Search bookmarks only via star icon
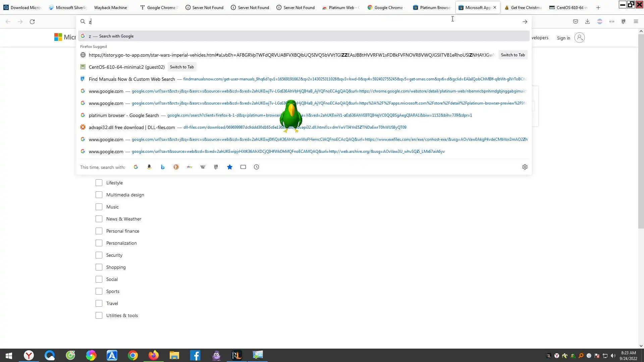This screenshot has height=362, width=644. 230,167
